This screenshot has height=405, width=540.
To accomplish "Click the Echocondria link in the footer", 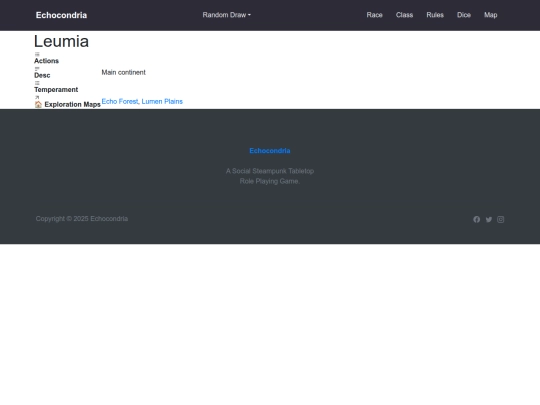I will coord(270,151).
